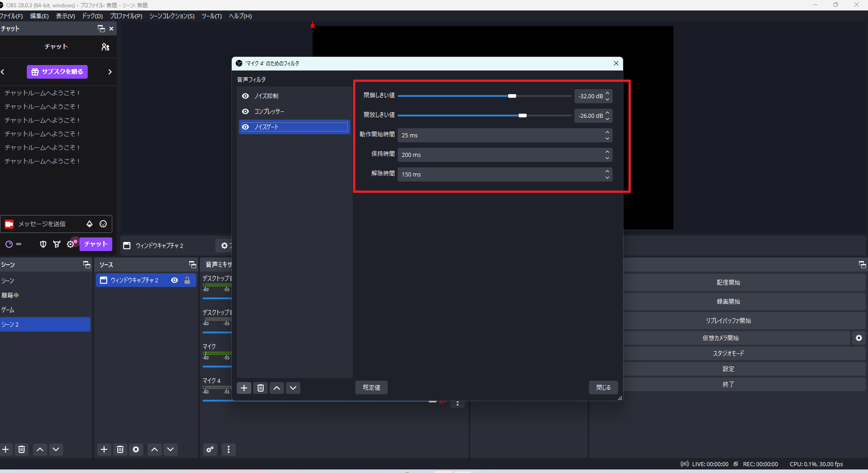
Task: Hide the ノイズ抑制 filter
Action: coord(246,96)
